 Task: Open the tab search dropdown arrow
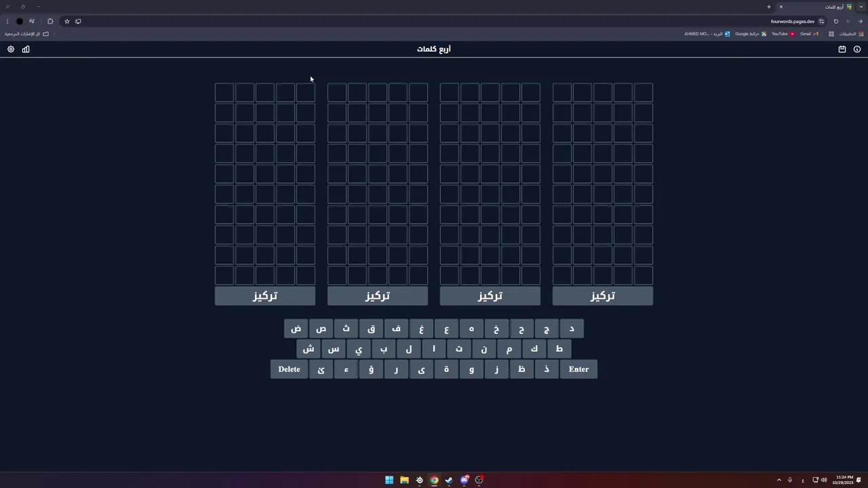(861, 7)
